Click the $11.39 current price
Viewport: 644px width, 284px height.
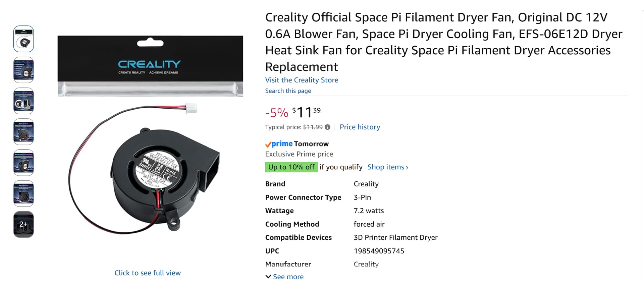pos(306,112)
